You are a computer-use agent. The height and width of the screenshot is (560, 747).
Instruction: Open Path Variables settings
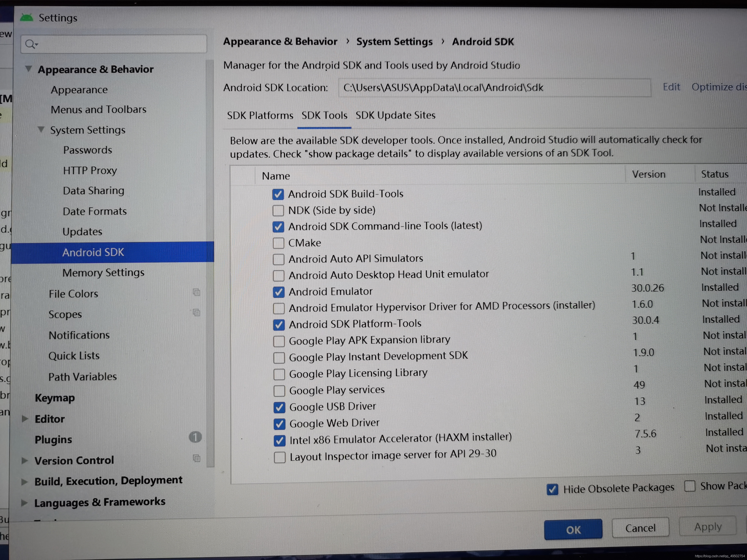point(82,377)
